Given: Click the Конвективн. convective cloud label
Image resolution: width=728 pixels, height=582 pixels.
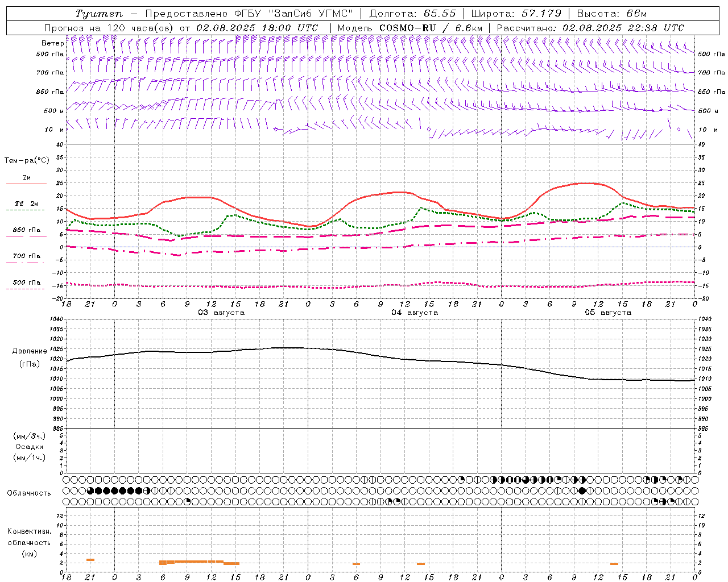Looking at the screenshot, I should (29, 531).
